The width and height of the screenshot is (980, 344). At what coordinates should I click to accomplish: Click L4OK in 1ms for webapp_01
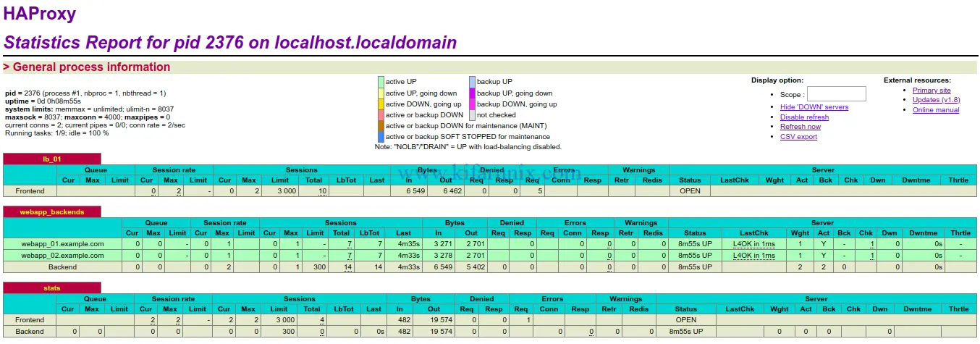coord(754,244)
